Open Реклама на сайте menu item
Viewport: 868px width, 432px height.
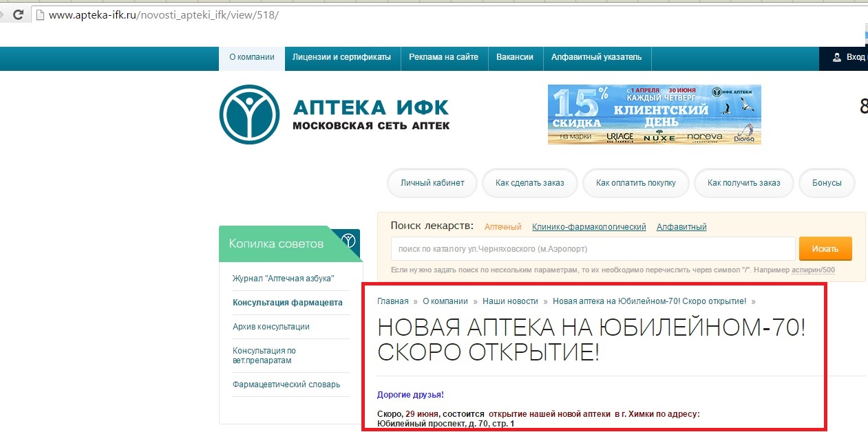tap(443, 58)
